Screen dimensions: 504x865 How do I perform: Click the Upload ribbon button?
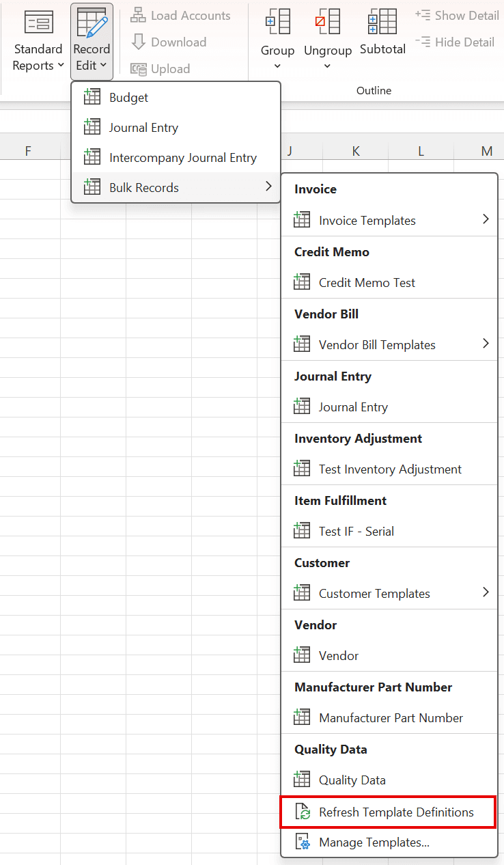(x=160, y=68)
